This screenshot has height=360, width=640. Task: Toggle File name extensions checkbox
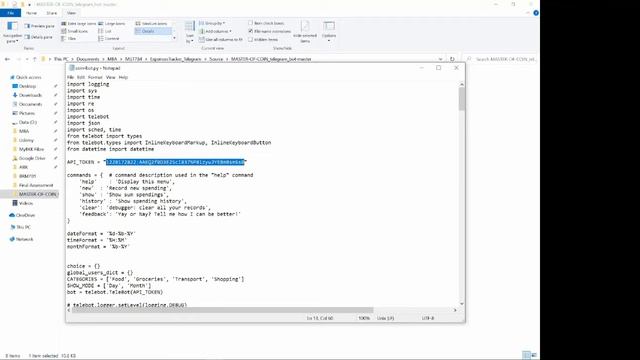[269, 31]
